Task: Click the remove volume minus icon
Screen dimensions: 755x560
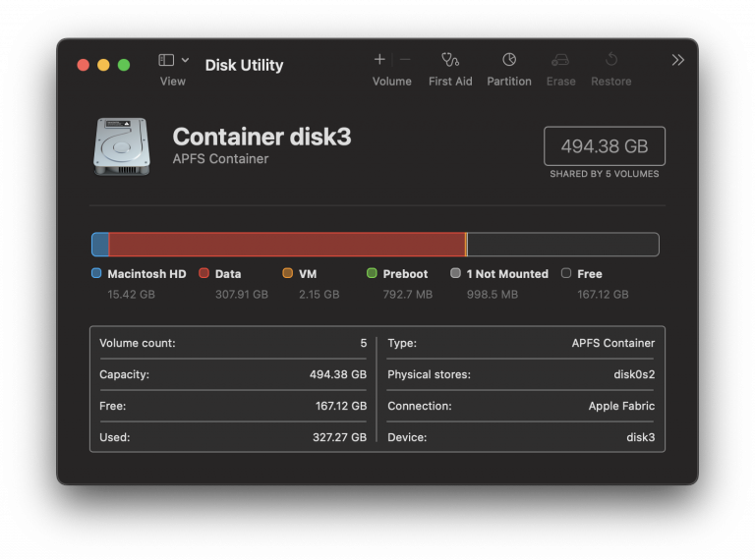Action: pos(405,60)
